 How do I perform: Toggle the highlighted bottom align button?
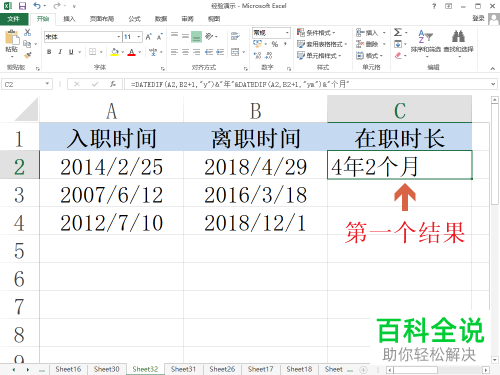pyautogui.click(x=196, y=36)
